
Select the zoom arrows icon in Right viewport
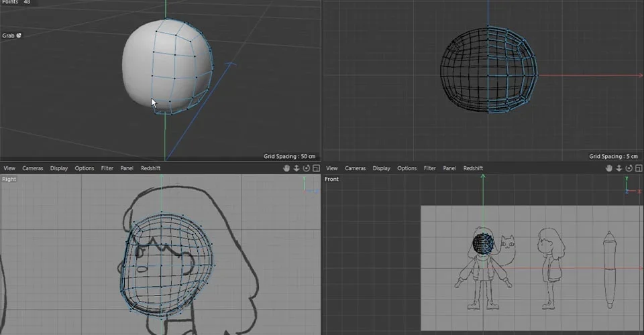click(296, 168)
